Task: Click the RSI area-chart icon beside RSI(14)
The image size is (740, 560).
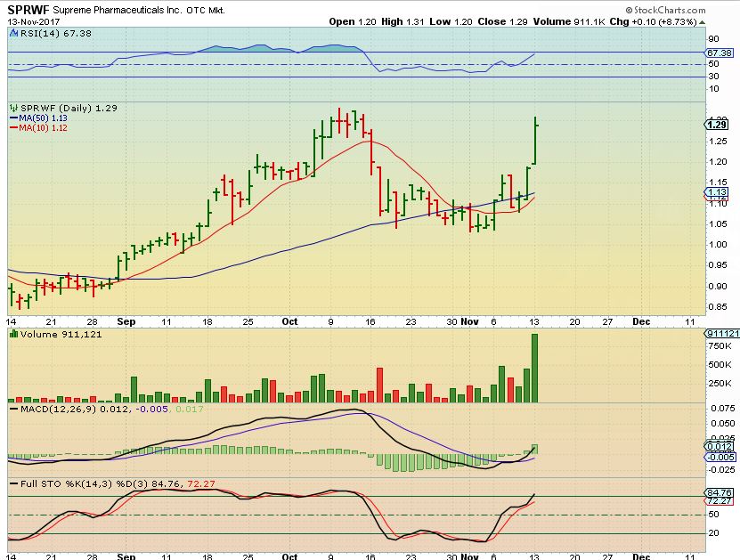Action: 13,33
